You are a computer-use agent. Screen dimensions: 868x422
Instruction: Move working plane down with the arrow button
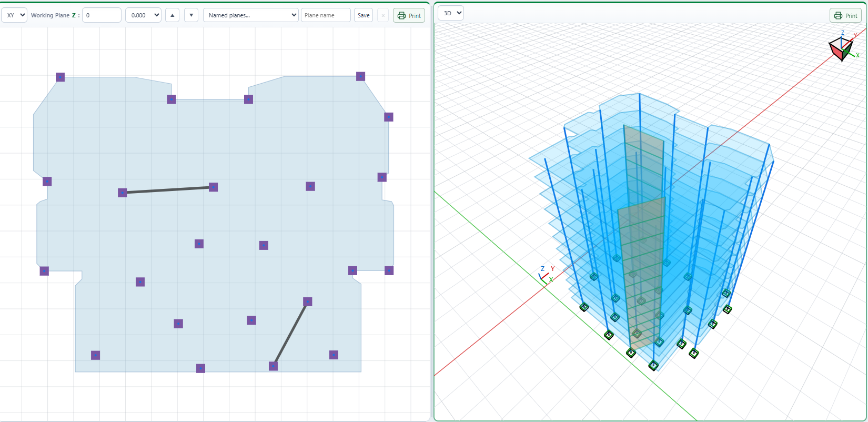(191, 15)
